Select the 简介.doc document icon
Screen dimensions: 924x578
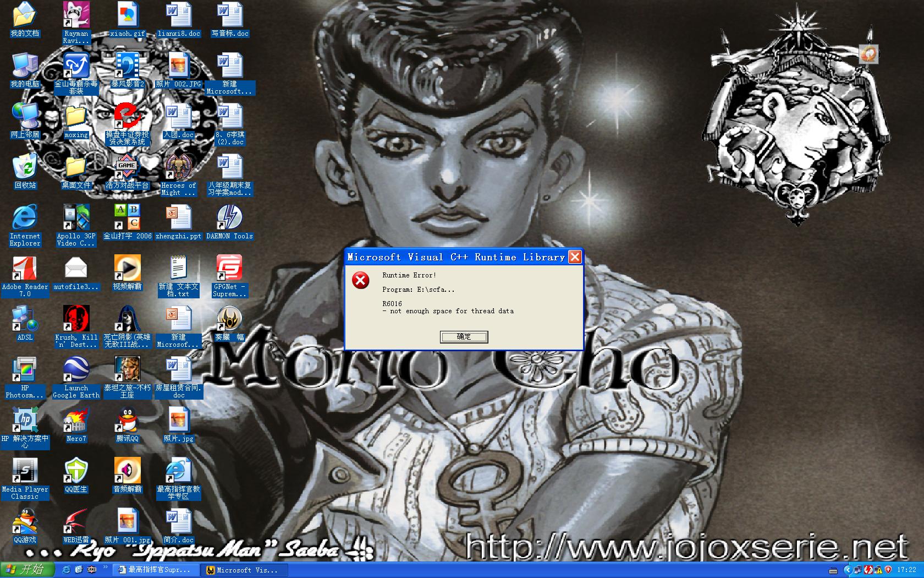[x=179, y=526]
